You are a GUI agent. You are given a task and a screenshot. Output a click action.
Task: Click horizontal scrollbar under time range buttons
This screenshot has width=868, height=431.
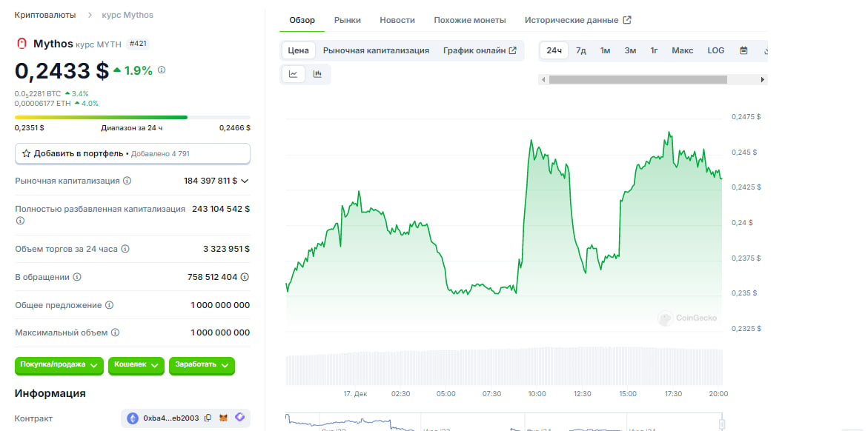[638, 80]
